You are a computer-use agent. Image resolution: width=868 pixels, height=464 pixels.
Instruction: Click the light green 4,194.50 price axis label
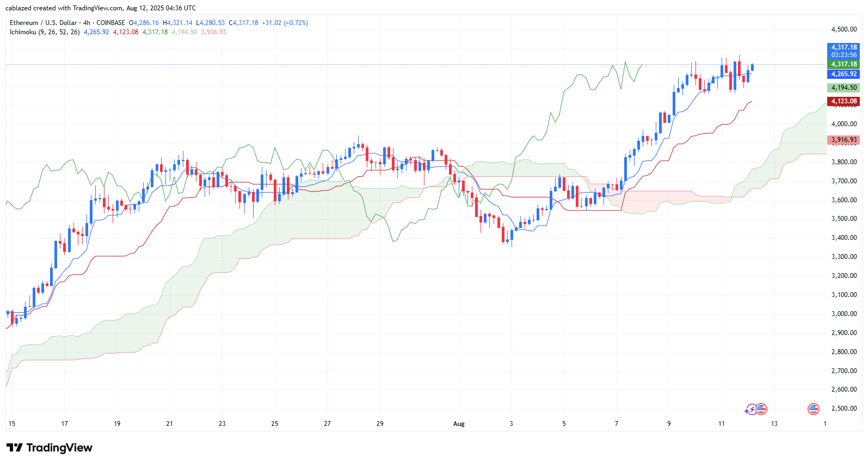pos(844,88)
